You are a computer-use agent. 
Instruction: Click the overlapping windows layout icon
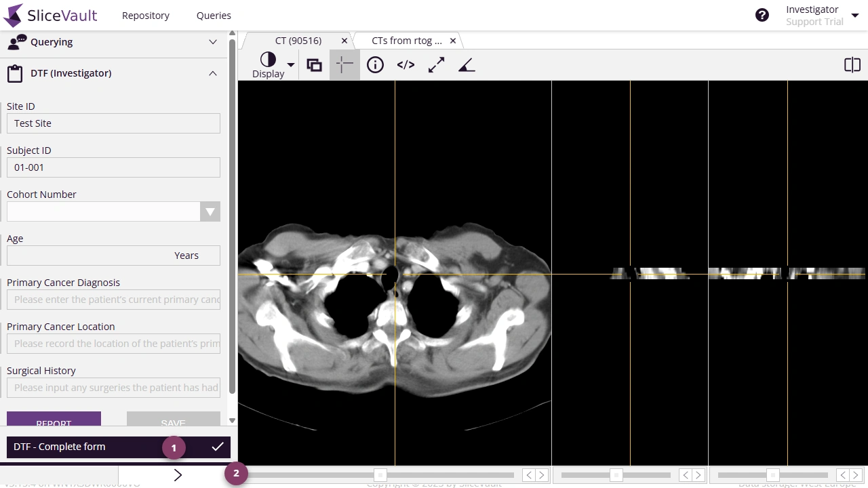[314, 65]
